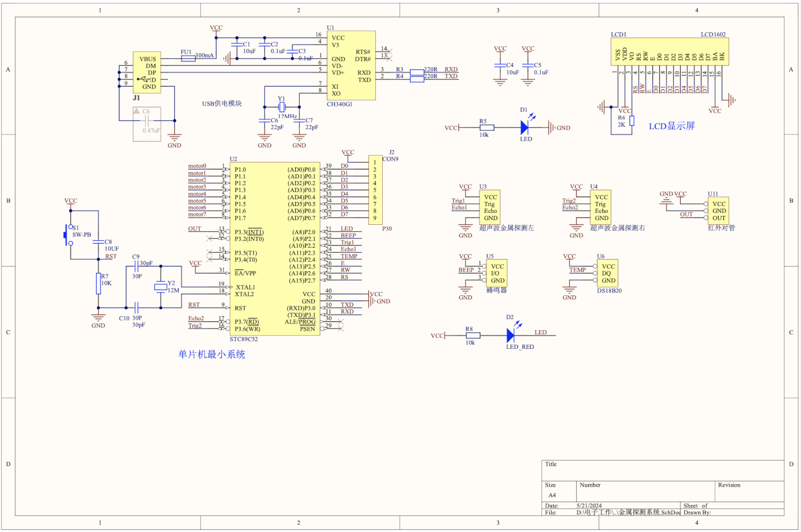Viewport: 801px width, 532px height.
Task: Click the "RTS#" pin on U1
Action: (x=363, y=52)
